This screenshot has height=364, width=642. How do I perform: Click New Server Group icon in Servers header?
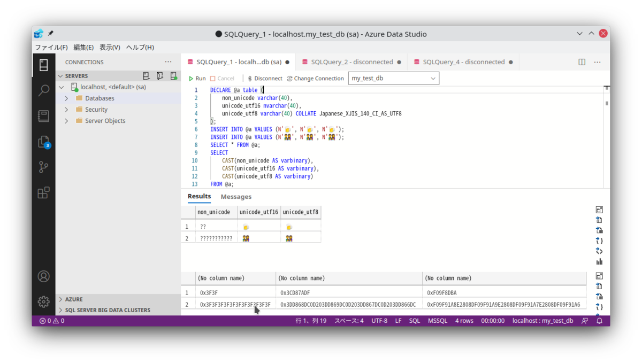point(160,76)
